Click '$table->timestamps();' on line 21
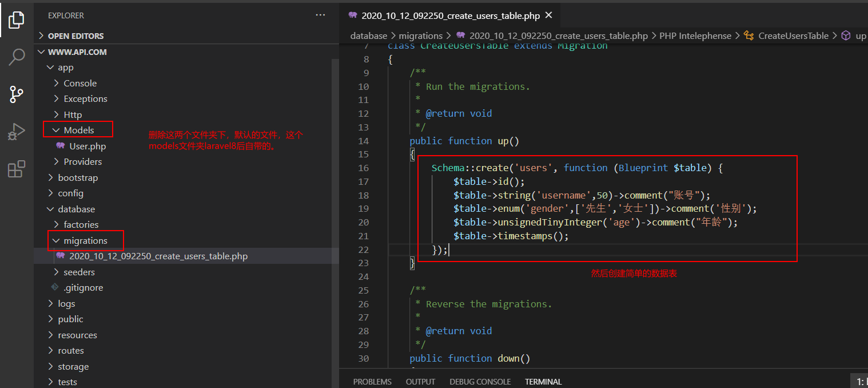Image resolution: width=868 pixels, height=388 pixels. (x=511, y=236)
